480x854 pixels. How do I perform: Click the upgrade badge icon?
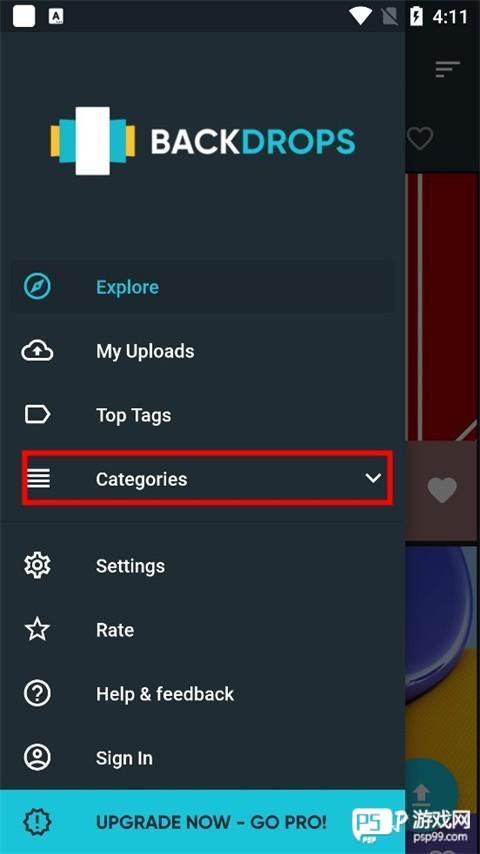[x=37, y=821]
